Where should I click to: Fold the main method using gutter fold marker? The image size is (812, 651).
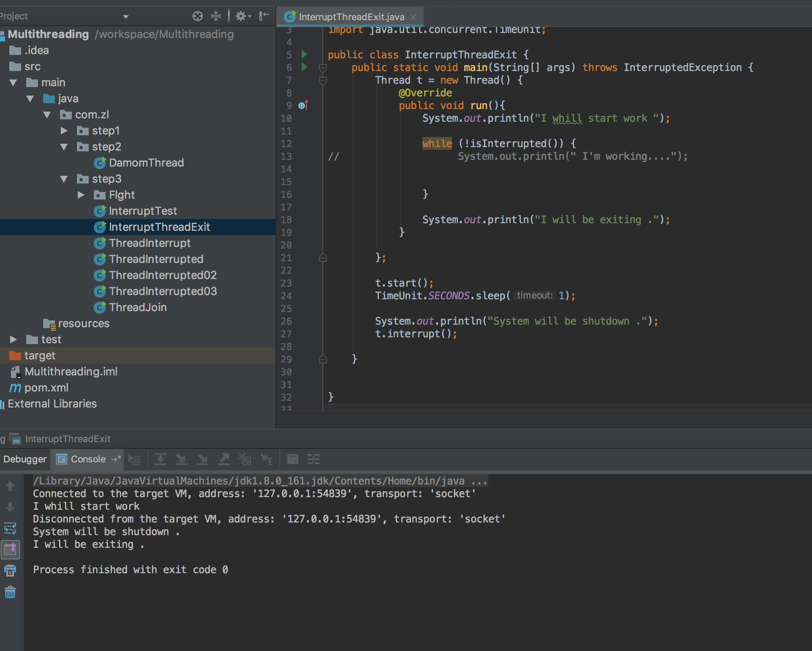click(323, 68)
